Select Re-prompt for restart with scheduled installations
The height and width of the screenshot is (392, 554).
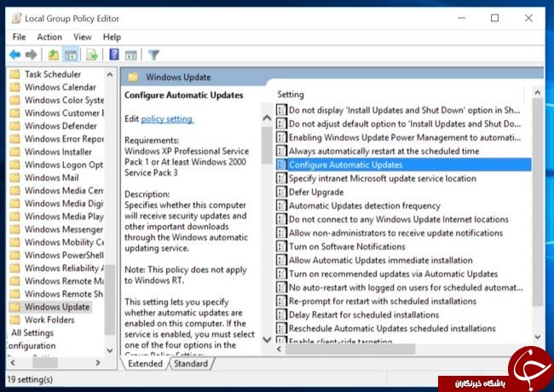point(383,301)
